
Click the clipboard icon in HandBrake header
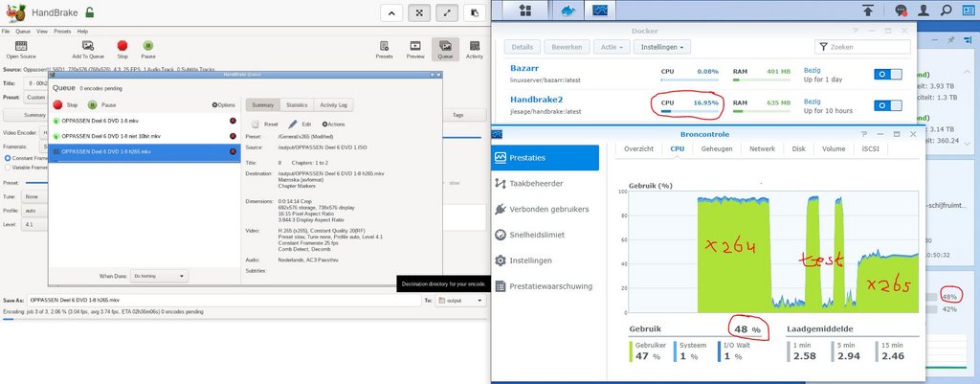coord(475,13)
